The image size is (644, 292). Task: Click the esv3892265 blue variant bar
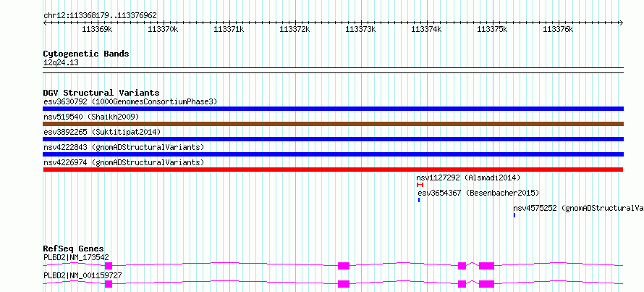(333, 139)
